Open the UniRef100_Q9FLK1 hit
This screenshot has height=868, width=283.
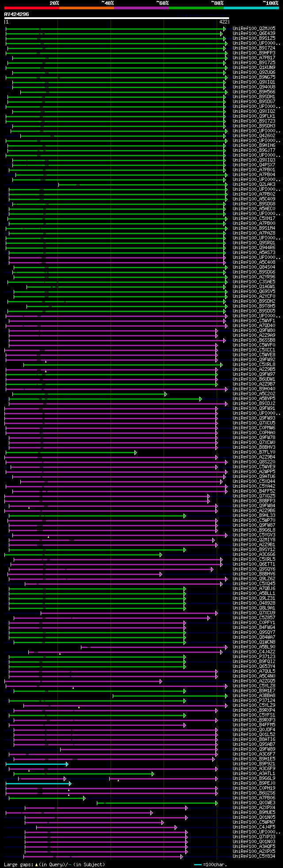click(254, 116)
